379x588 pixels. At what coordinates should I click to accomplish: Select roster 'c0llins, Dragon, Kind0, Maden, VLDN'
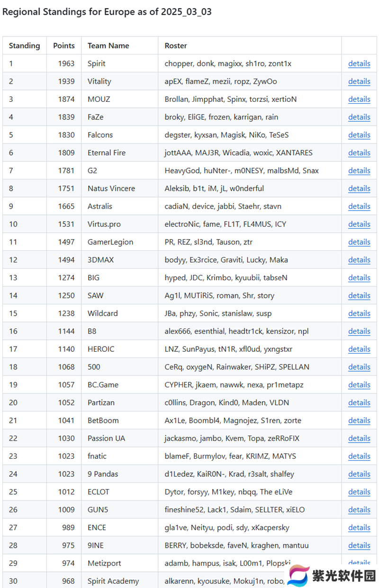coord(227,403)
